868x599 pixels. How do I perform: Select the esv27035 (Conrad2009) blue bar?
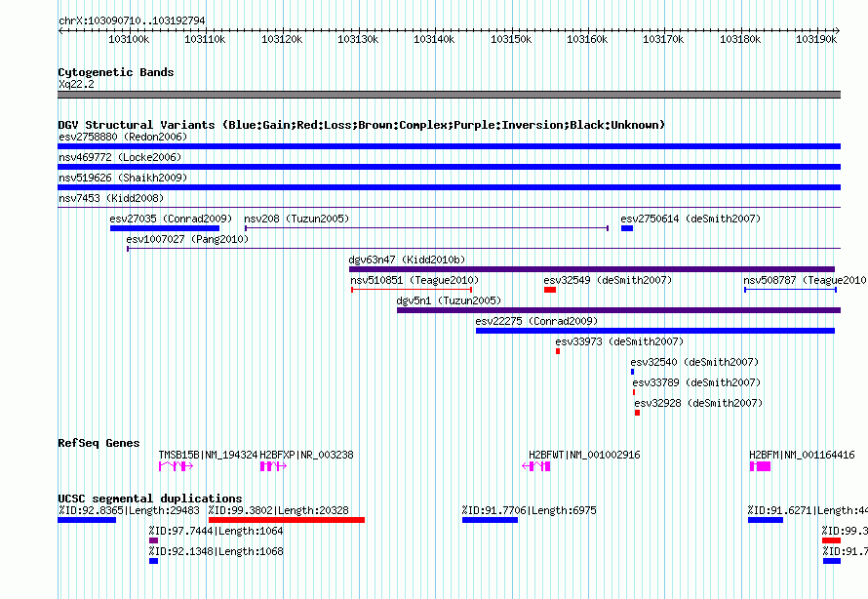pos(165,228)
